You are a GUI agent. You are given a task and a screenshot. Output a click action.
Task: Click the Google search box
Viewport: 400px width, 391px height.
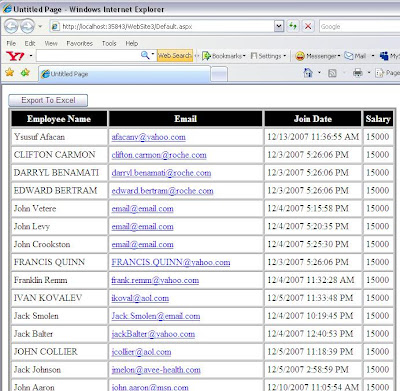(359, 26)
